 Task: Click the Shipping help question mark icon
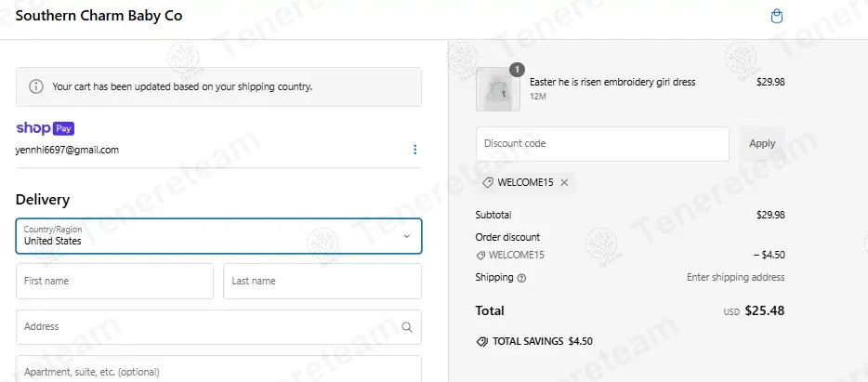(521, 278)
